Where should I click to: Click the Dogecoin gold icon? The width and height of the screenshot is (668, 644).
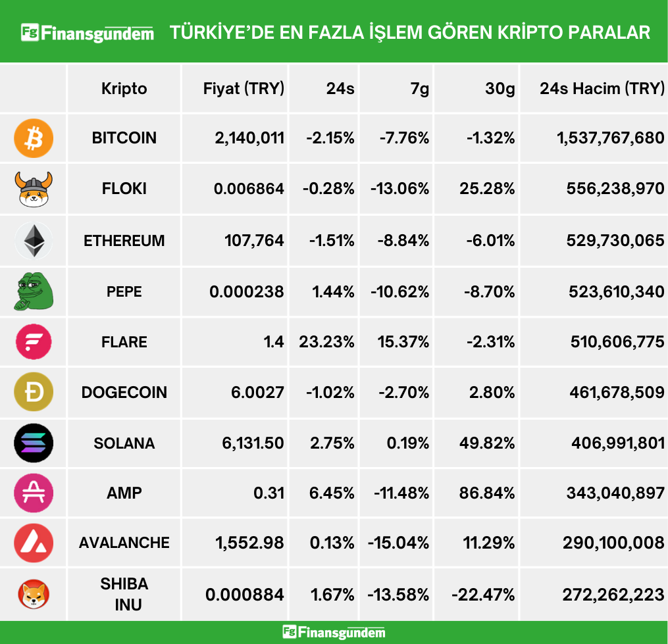click(x=33, y=393)
